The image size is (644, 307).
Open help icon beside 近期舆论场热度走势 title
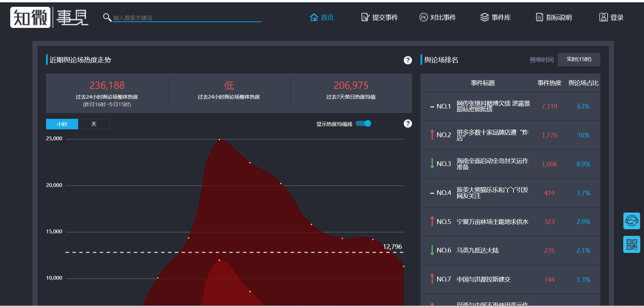pyautogui.click(x=408, y=60)
